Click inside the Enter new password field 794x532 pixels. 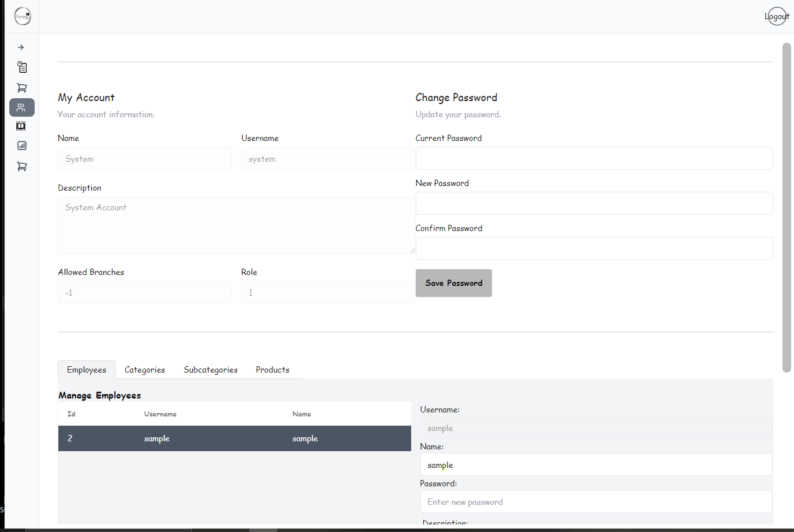pyautogui.click(x=596, y=501)
